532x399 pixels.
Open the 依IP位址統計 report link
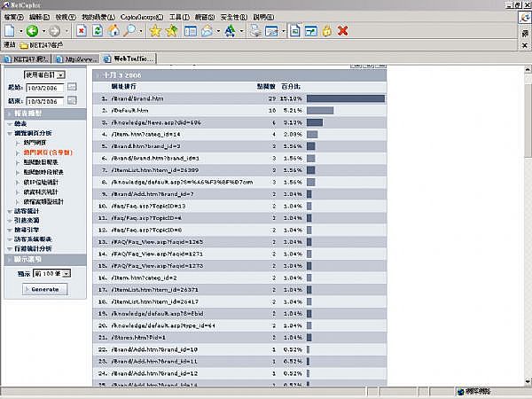tap(41, 182)
